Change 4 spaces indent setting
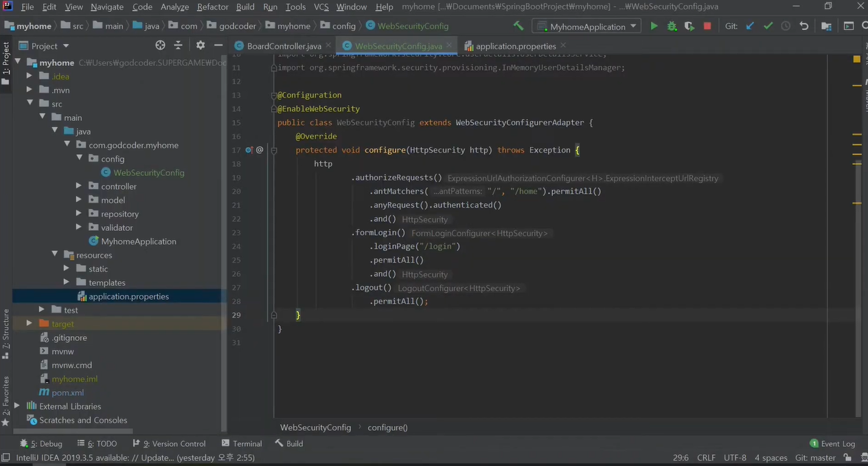Image resolution: width=868 pixels, height=466 pixels. coord(771,458)
